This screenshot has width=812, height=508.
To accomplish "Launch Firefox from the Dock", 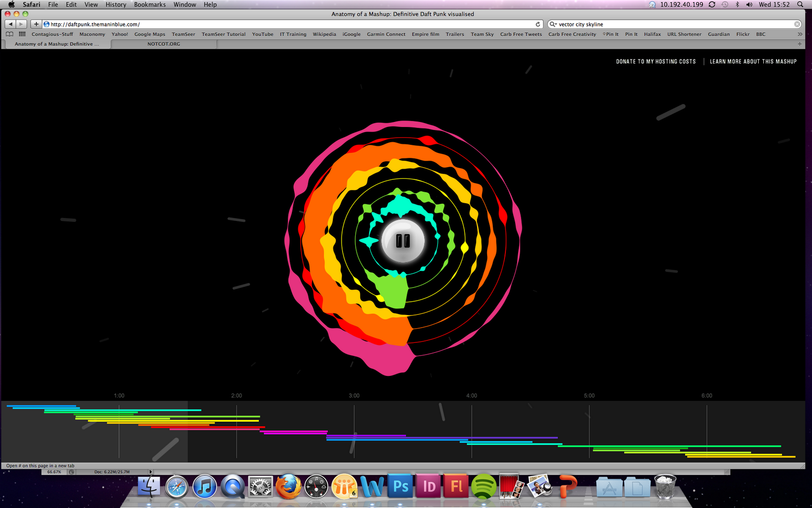I will pyautogui.click(x=288, y=487).
